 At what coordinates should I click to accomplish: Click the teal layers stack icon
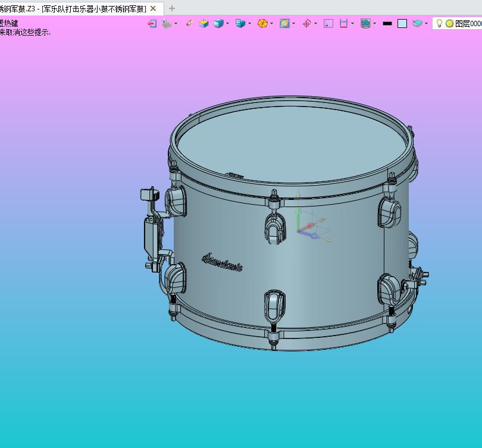417,23
